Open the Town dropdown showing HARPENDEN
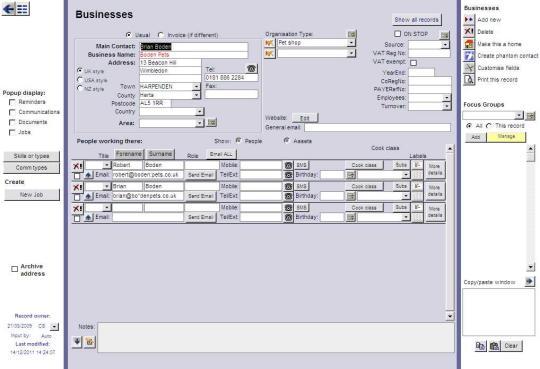540x369 pixels. pyautogui.click(x=196, y=86)
